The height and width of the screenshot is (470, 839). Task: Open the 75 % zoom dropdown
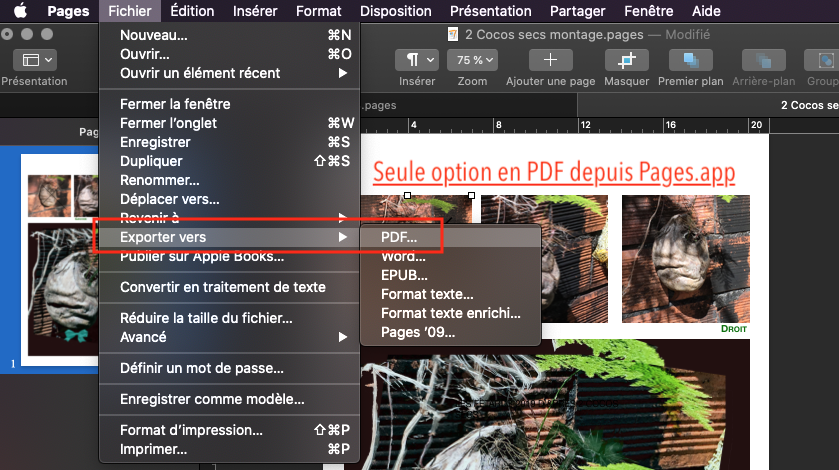[x=472, y=60]
